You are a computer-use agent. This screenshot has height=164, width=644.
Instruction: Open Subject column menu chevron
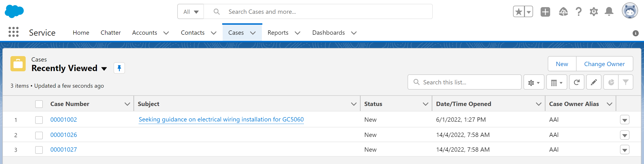354,104
